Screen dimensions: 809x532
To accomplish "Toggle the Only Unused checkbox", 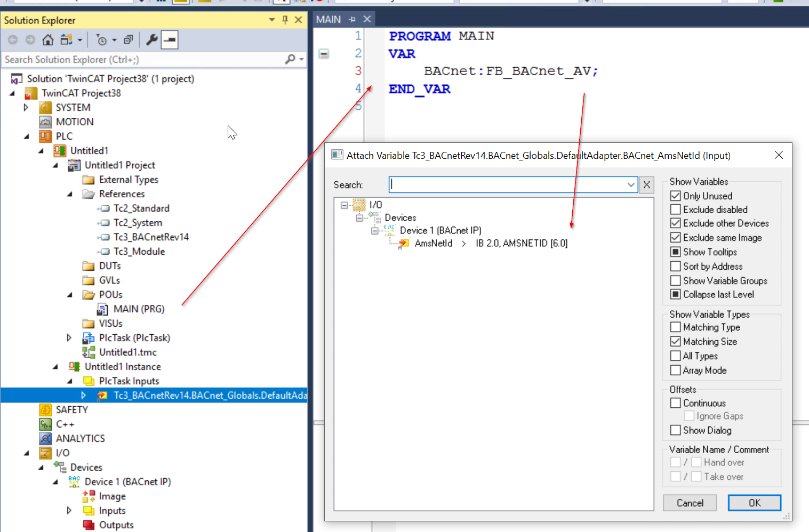I will 675,196.
